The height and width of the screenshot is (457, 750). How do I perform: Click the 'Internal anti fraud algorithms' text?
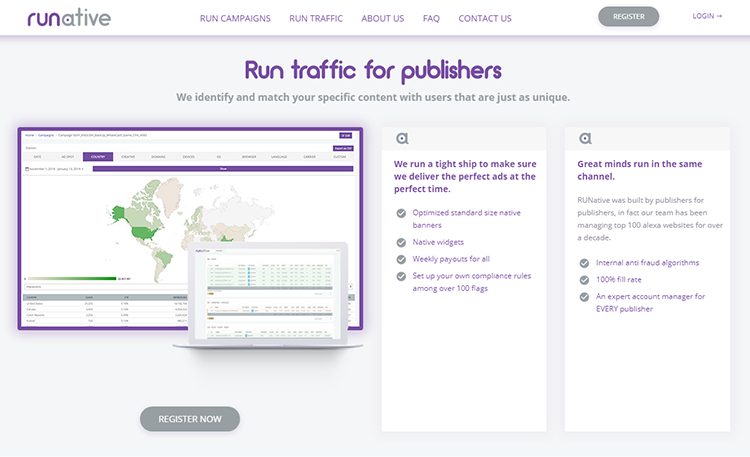(647, 263)
